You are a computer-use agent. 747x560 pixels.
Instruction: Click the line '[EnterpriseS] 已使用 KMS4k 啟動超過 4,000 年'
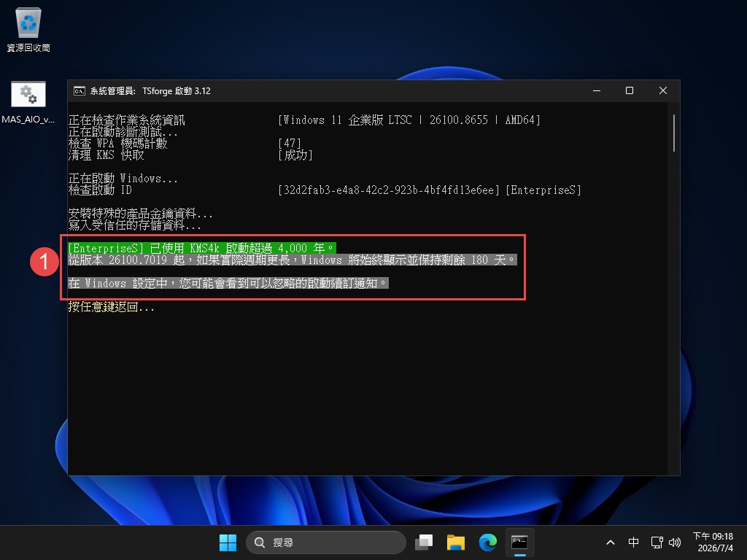[202, 248]
